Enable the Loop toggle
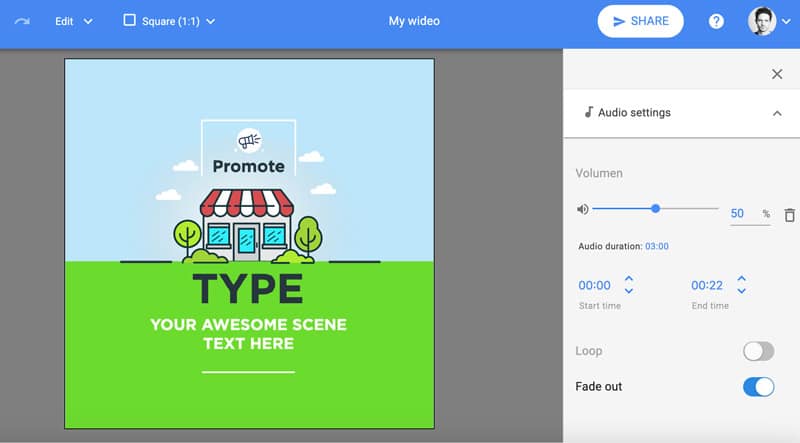Viewport: 800px width, 443px height. (758, 351)
